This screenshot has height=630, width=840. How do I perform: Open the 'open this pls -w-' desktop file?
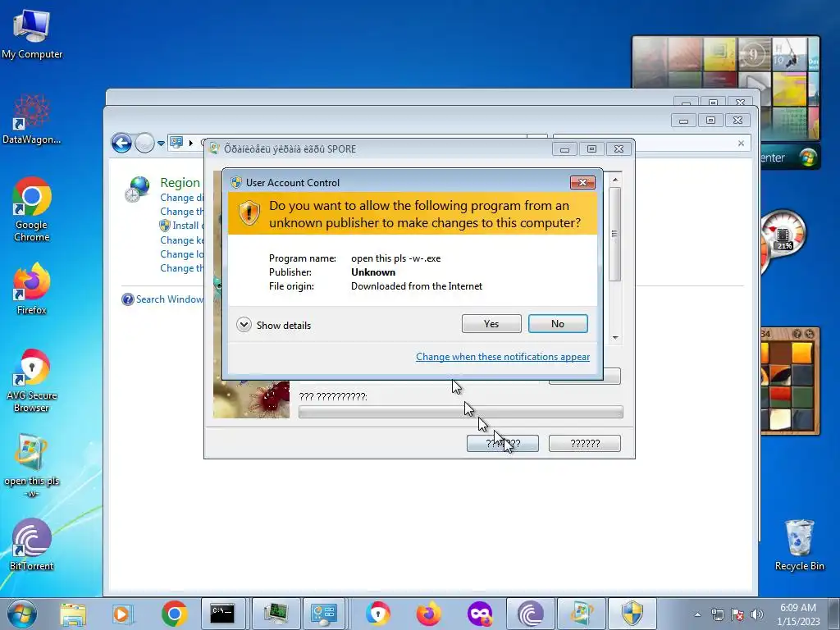tap(32, 465)
